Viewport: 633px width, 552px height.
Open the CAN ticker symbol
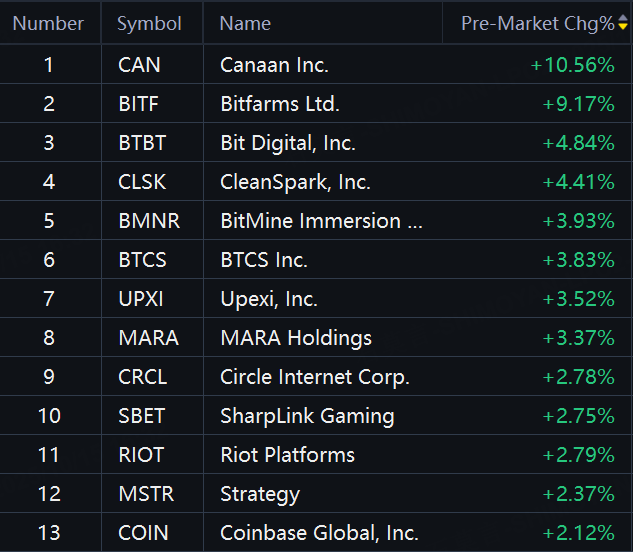point(139,65)
